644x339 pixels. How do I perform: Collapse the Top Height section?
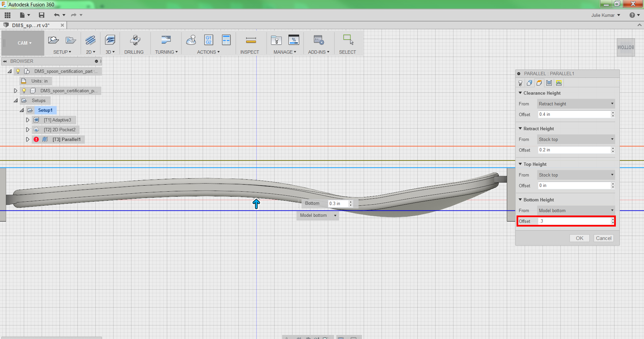point(520,164)
